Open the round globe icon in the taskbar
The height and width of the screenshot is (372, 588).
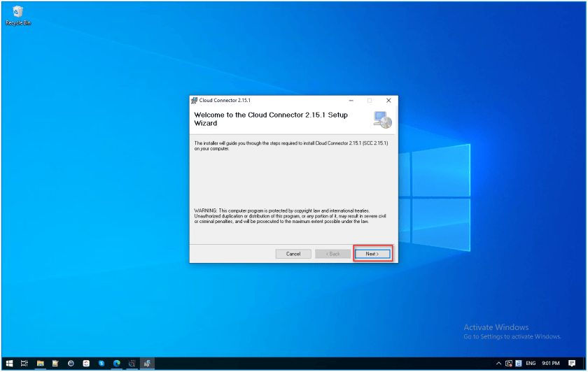coord(71,363)
